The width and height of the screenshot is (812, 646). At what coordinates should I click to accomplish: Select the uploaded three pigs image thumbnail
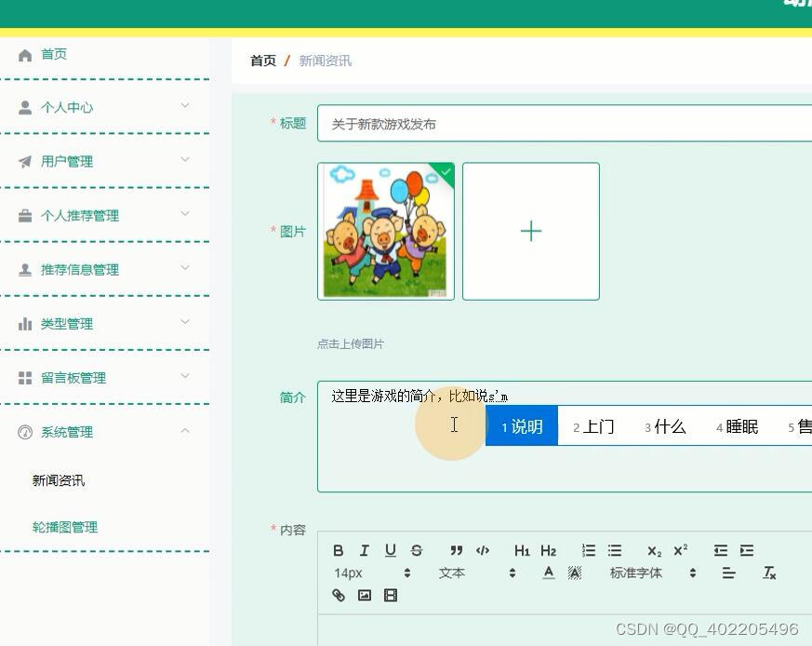[386, 231]
